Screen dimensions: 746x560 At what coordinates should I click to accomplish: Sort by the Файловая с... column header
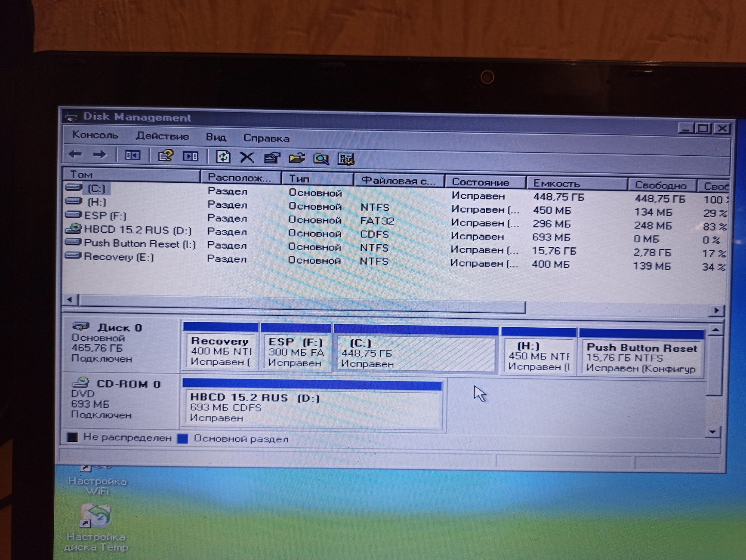click(399, 181)
